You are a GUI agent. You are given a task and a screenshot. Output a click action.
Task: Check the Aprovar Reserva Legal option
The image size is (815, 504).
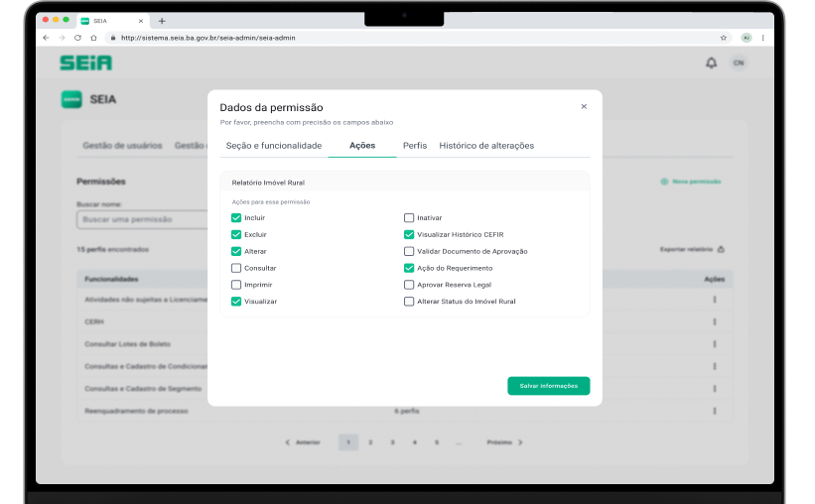(x=409, y=285)
